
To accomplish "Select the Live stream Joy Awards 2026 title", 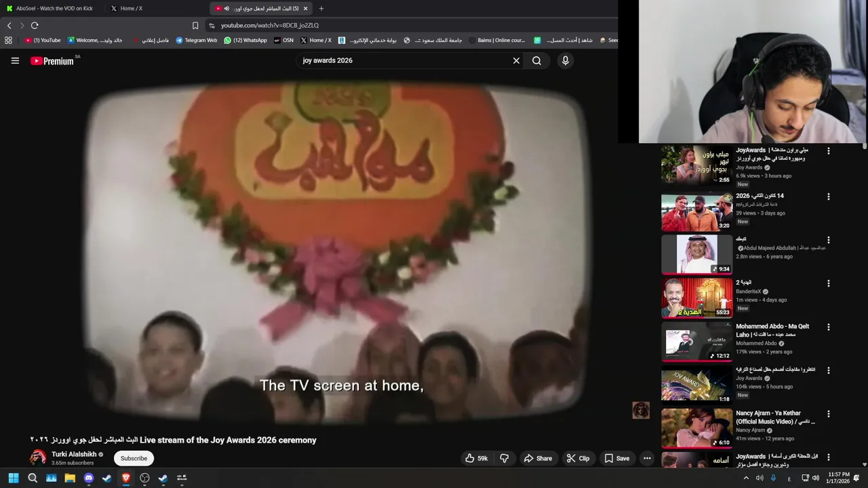I will click(x=173, y=440).
